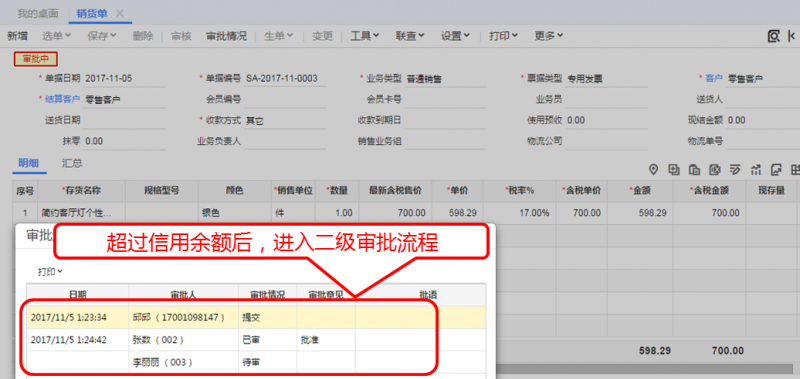
Task: Click the 变更 toolbar button
Action: point(322,36)
